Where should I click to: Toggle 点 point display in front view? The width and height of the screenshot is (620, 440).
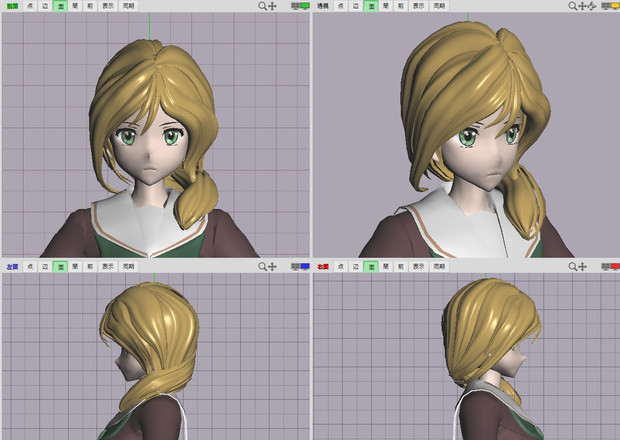[30, 6]
